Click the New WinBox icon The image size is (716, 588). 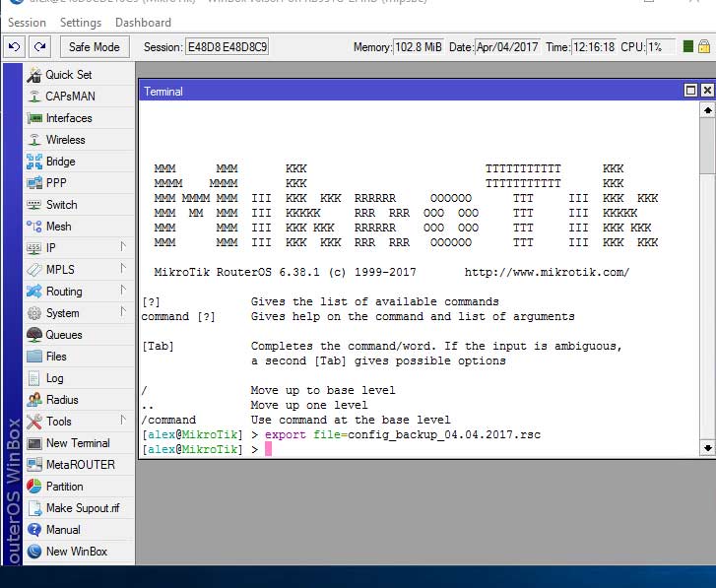(x=34, y=552)
